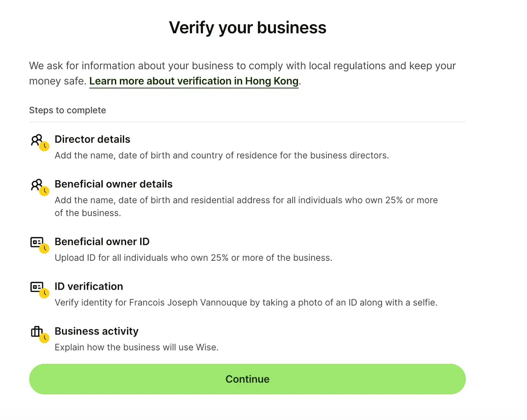Mark the Director details step as complete

(92, 139)
